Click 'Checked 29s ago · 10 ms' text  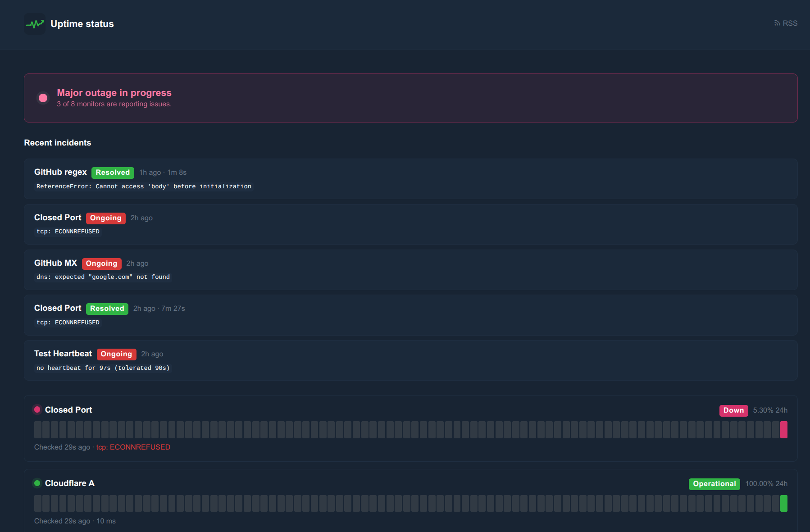point(75,521)
